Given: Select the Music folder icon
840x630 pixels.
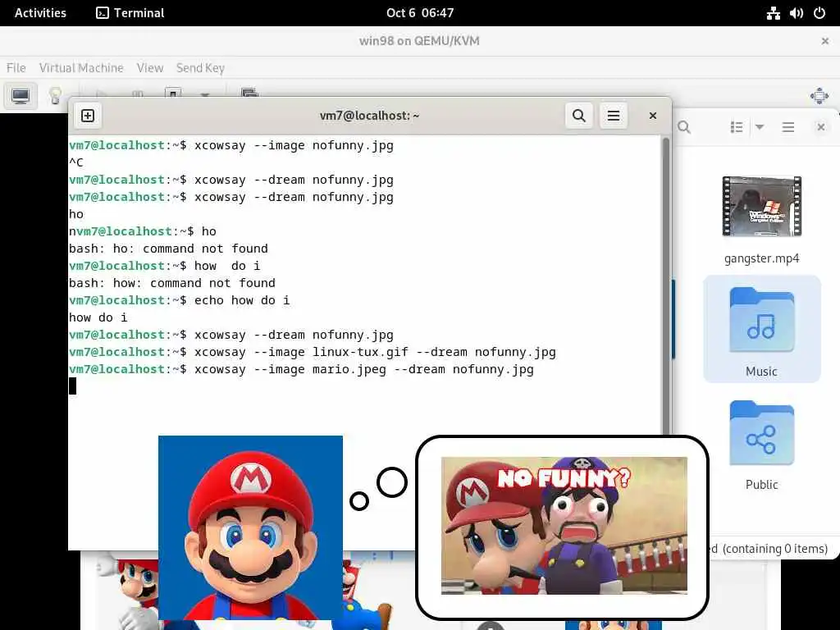Looking at the screenshot, I should [x=762, y=320].
